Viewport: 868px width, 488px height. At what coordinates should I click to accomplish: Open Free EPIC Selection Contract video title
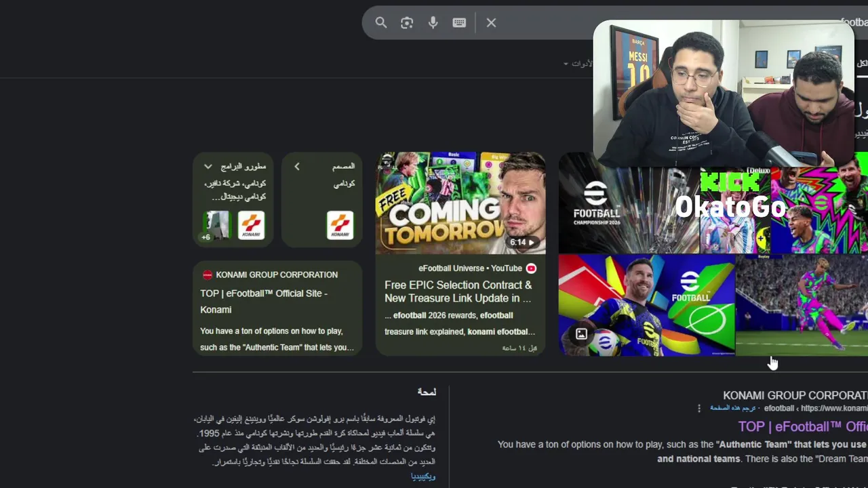(x=458, y=291)
